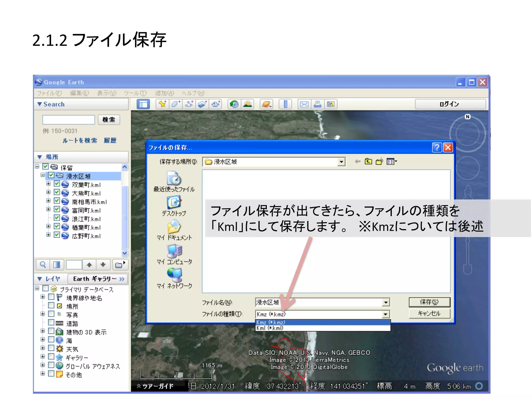Uncheck 富岡町.kml checkbox
Screen dimensions: 532x399
pyautogui.click(x=57, y=210)
